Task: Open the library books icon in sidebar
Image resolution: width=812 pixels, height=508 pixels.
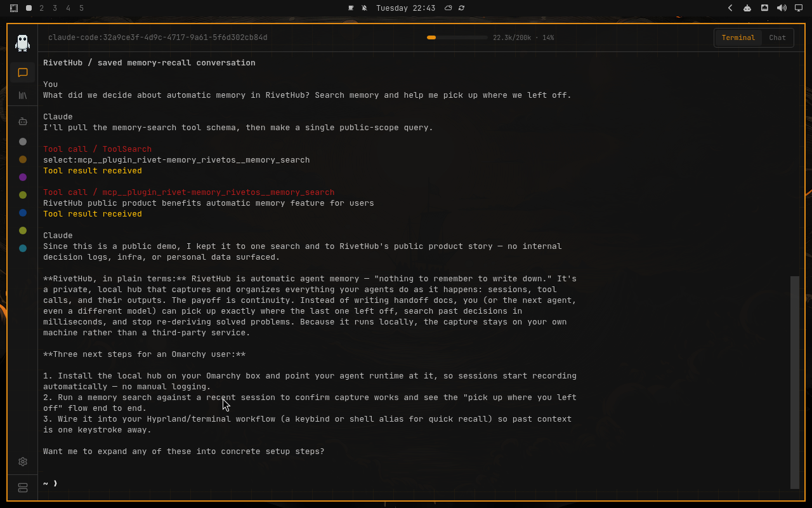Action: click(x=23, y=95)
